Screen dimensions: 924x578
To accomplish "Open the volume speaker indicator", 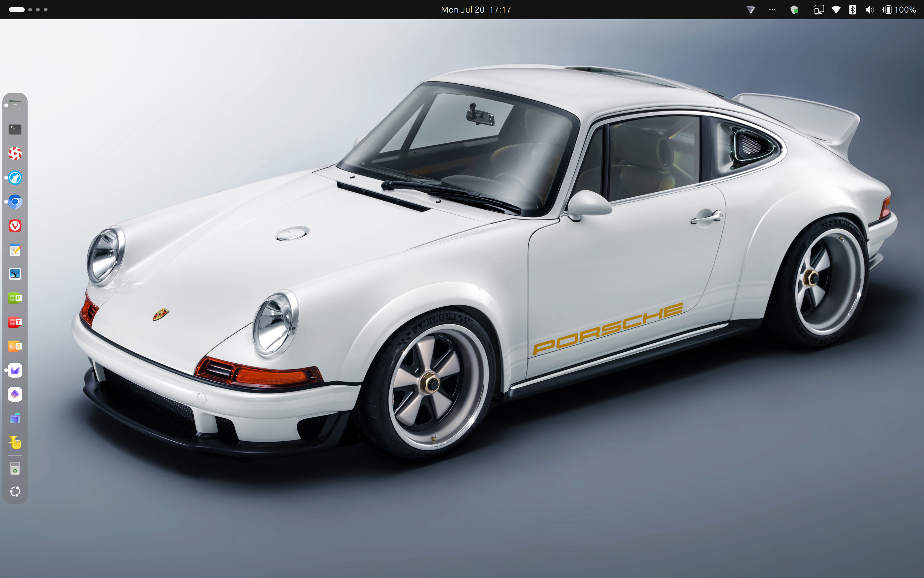I will (869, 10).
